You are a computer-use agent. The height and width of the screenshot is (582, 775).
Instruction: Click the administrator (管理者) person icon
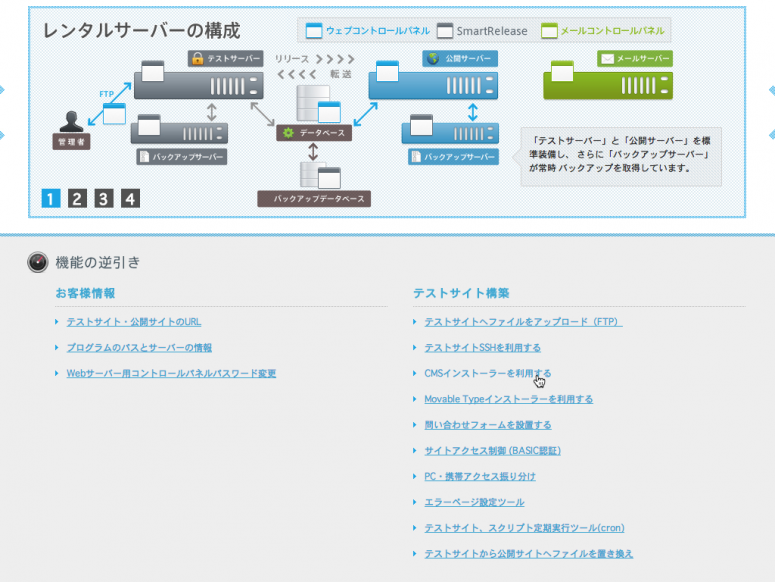coord(71,121)
